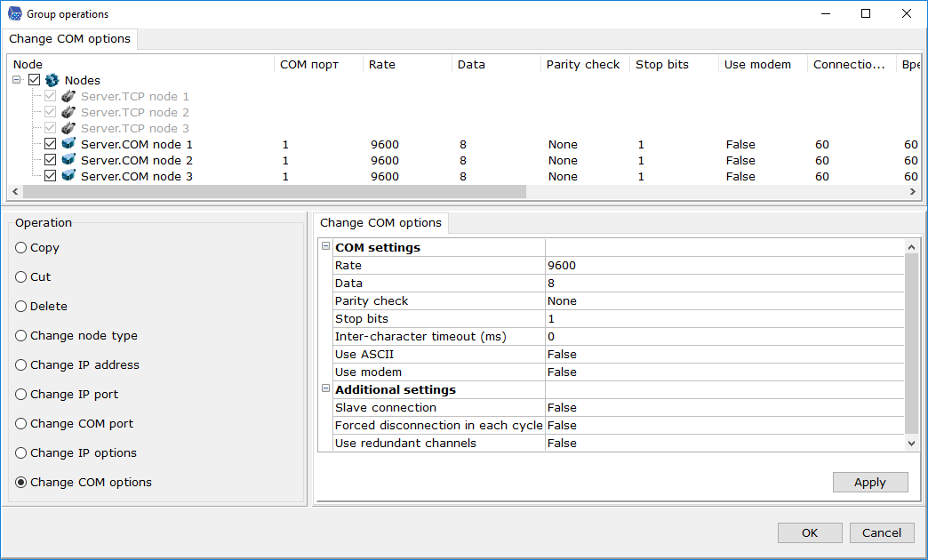Click the Server.TCP node 2 icon
The image size is (928, 560).
68,112
